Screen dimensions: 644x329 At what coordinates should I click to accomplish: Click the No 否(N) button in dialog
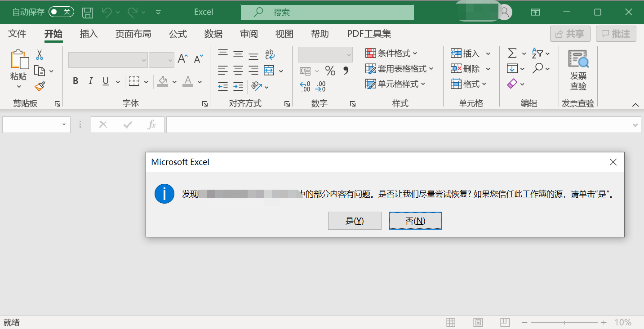(415, 221)
